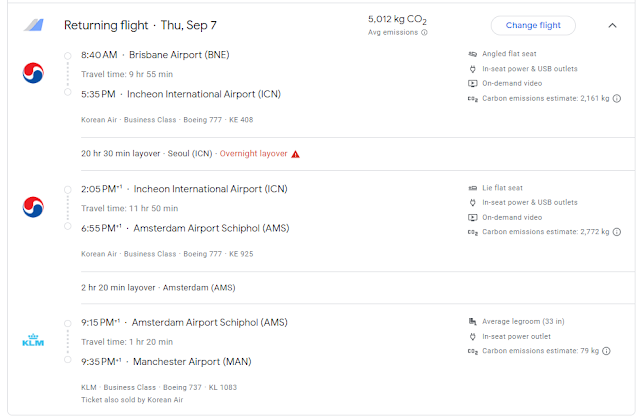Click the Average legroom seat icon

click(472, 321)
